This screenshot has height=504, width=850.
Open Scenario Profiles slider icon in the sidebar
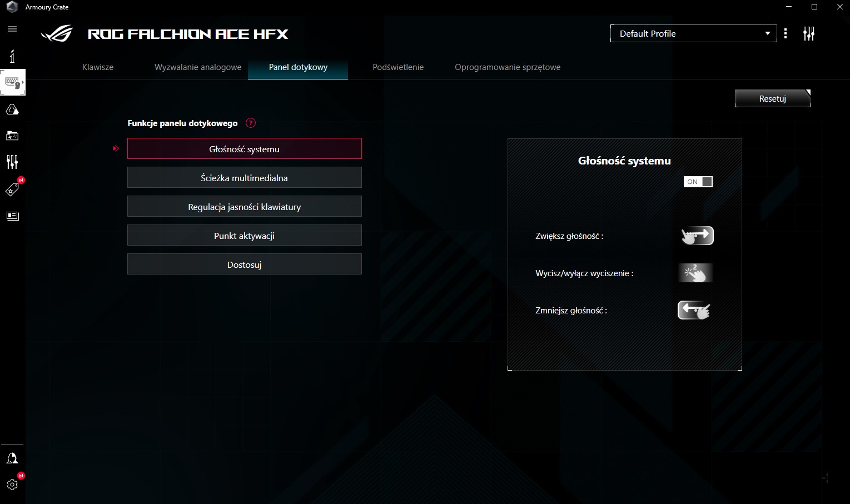(x=12, y=162)
